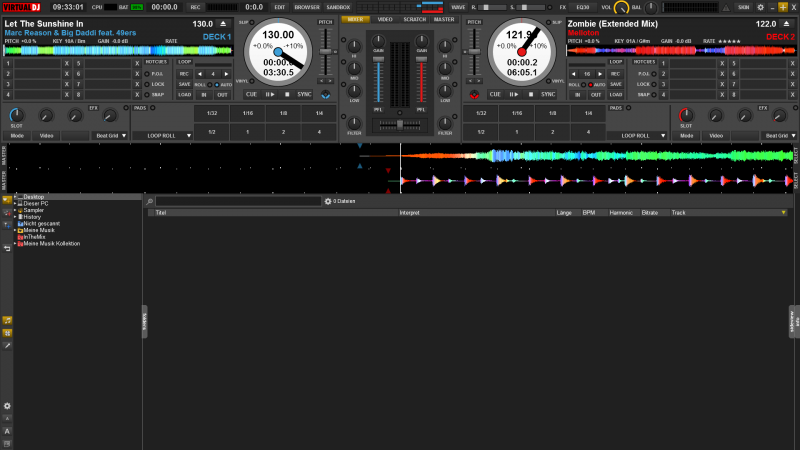The height and width of the screenshot is (450, 800).
Task: Click the right channel volume fader
Action: tap(421, 60)
